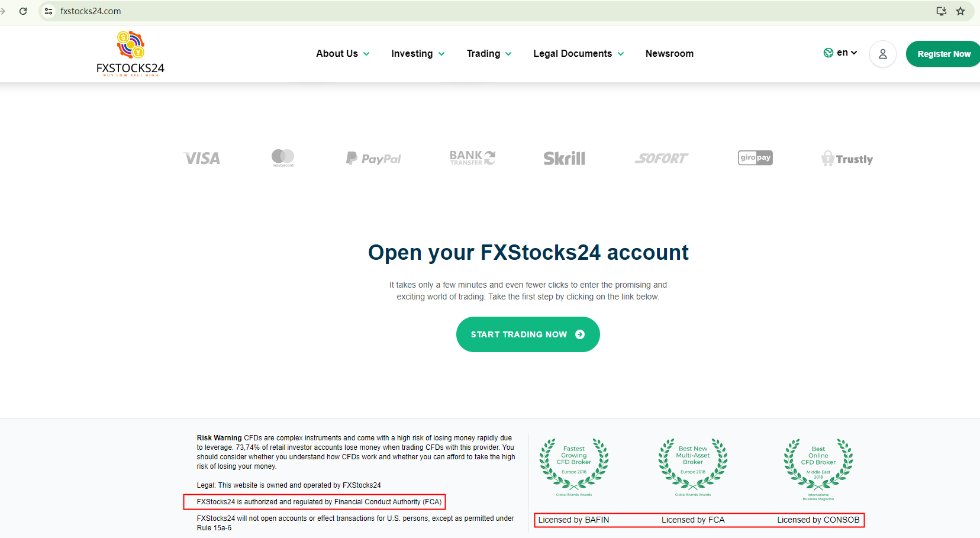
Task: Click the 'Legal: This website is owned' line
Action: (x=289, y=485)
